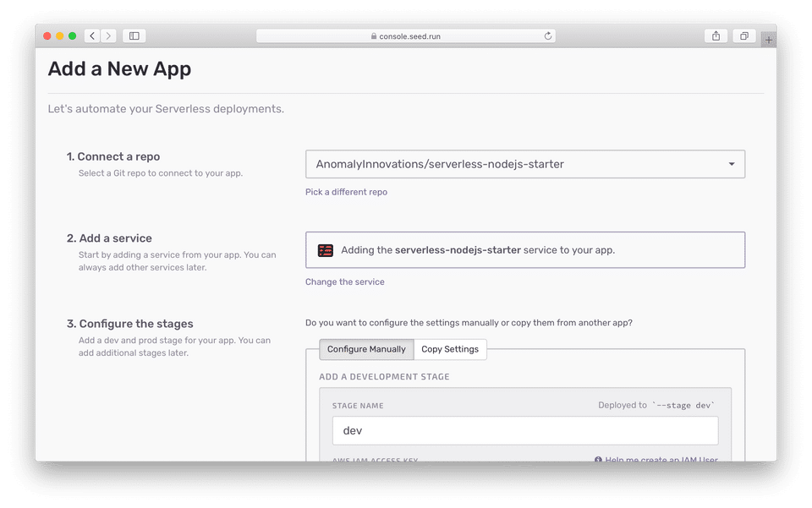Toggle the Safari sidebar button
This screenshot has width=812, height=508.
[x=134, y=36]
